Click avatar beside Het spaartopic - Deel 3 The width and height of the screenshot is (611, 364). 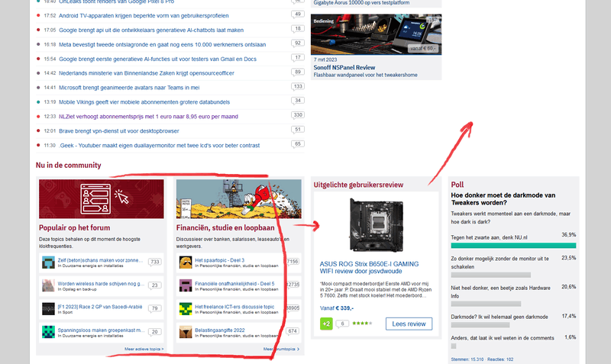[186, 263]
